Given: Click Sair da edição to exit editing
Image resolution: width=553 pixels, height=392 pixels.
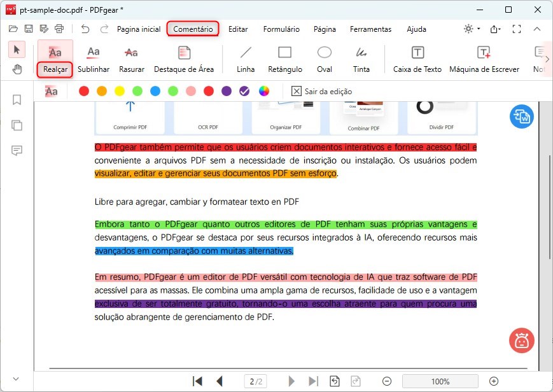Looking at the screenshot, I should point(323,91).
